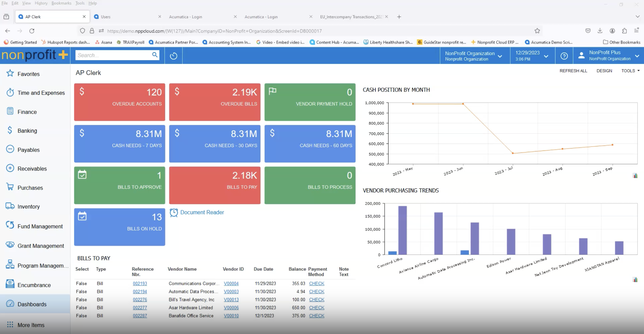Open the TOOLS dropdown
The width and height of the screenshot is (644, 334).
click(x=630, y=71)
